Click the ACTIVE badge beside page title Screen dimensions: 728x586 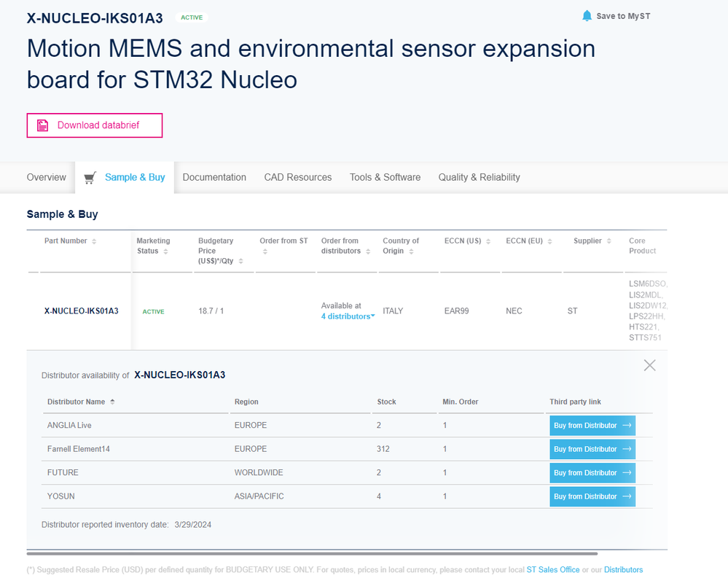click(x=192, y=17)
